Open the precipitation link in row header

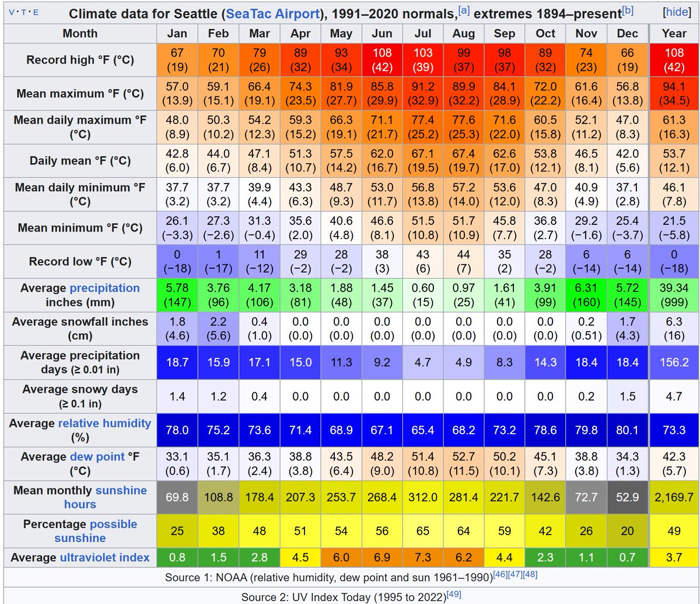[104, 288]
